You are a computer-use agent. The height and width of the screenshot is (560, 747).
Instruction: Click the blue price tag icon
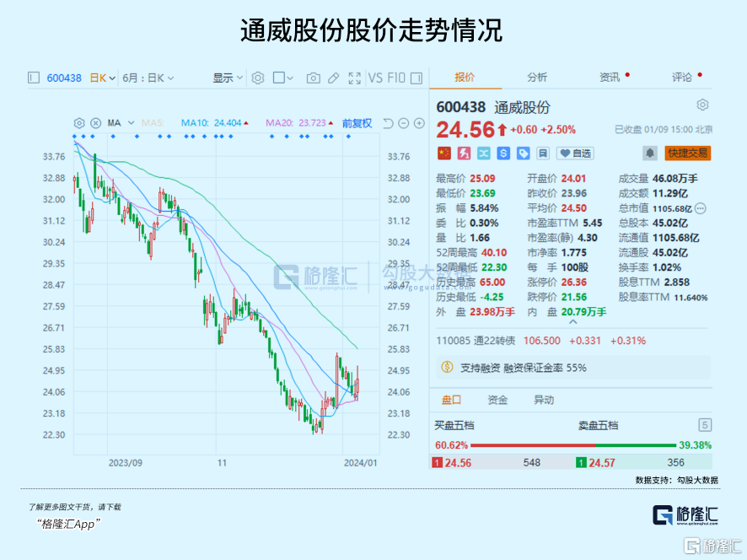tap(523, 153)
